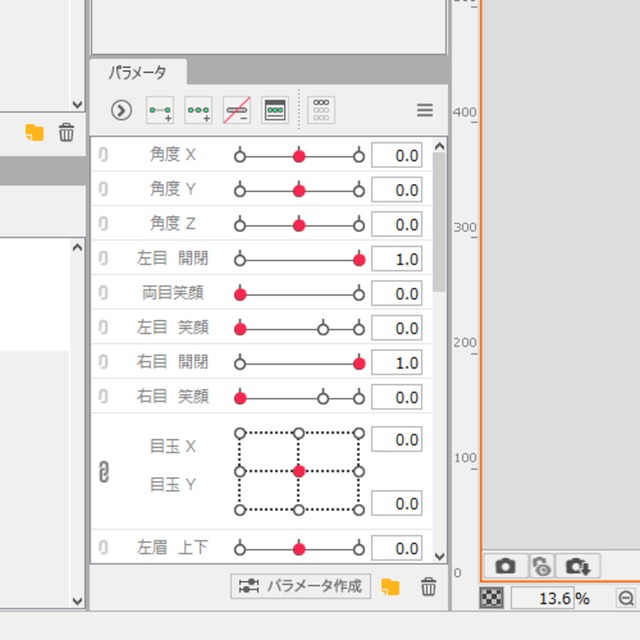Image resolution: width=640 pixels, height=640 pixels.
Task: Click the 角度 Y slider red handle
Action: pos(299,191)
